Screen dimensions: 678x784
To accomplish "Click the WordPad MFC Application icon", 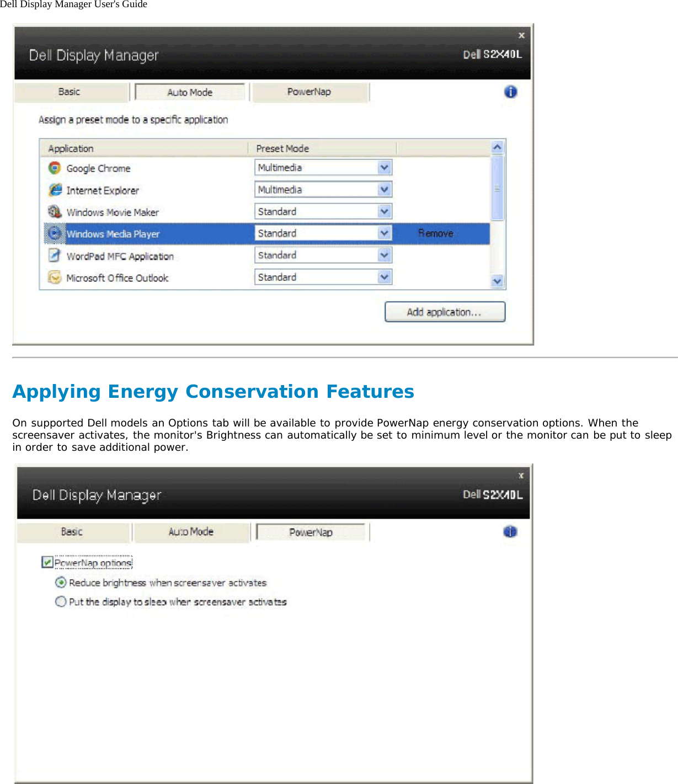I will click(x=55, y=255).
